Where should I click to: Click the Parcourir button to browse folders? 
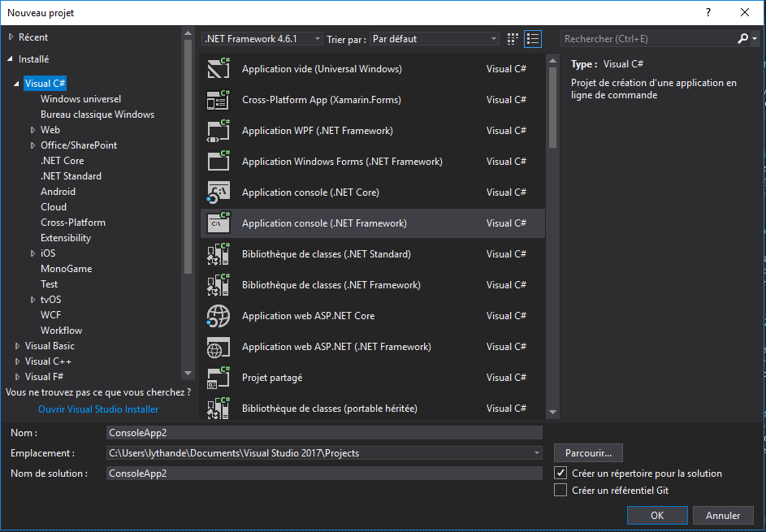click(588, 452)
